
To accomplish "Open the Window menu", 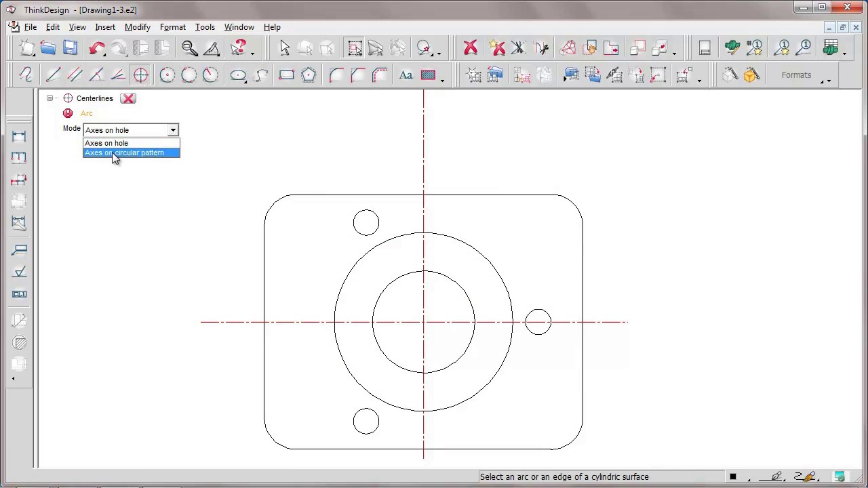I will [239, 27].
